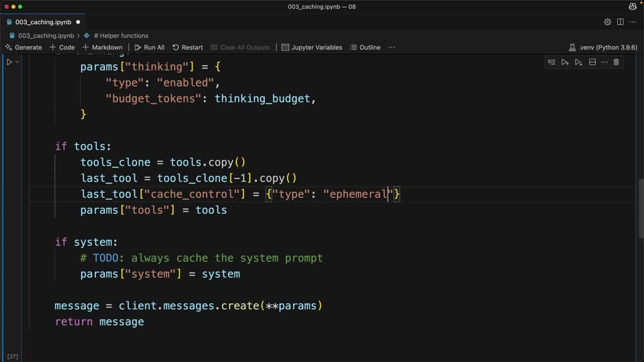This screenshot has height=362, width=644.
Task: Restart the notebook kernel
Action: pos(188,47)
